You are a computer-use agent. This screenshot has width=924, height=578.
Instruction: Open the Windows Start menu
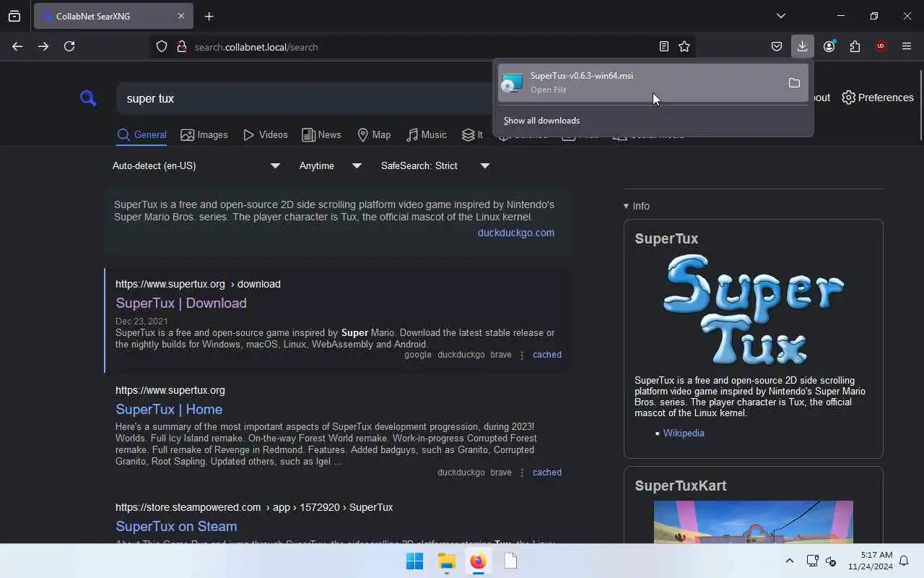(414, 561)
